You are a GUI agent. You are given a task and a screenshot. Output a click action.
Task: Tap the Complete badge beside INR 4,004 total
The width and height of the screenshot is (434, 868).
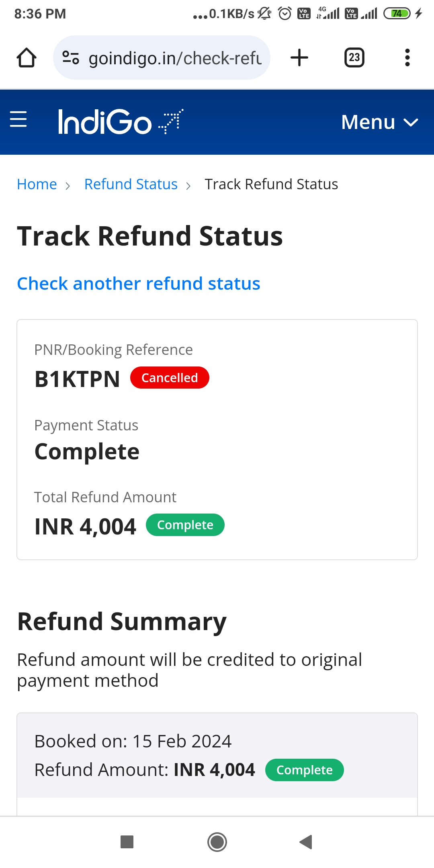185,525
